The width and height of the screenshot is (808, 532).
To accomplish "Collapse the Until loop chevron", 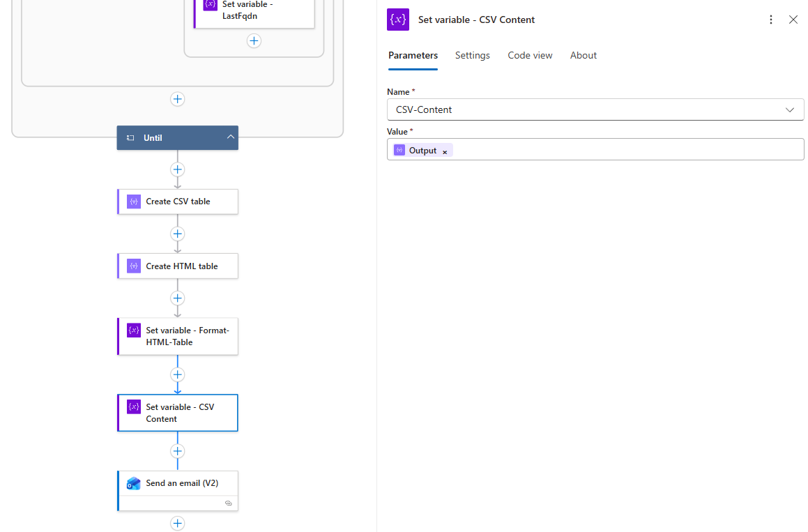I will click(x=230, y=137).
